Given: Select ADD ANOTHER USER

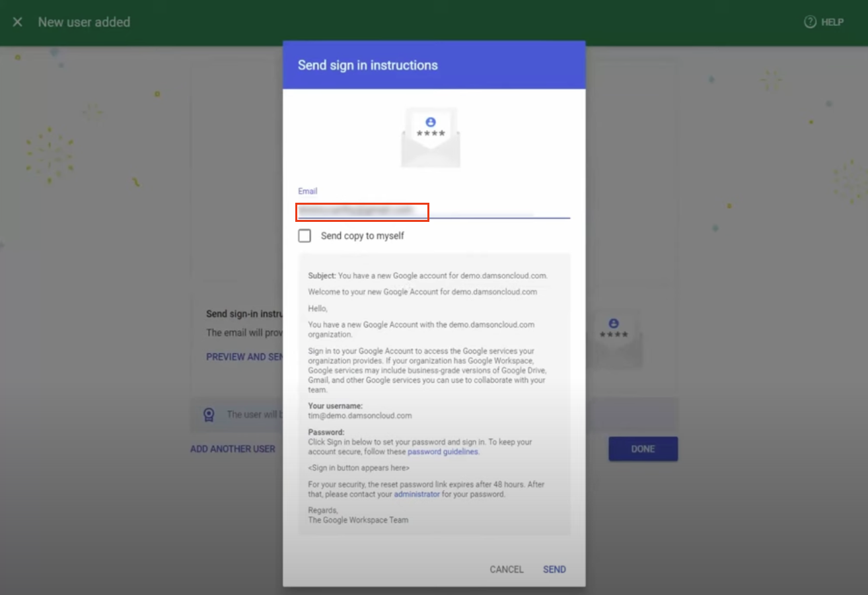Looking at the screenshot, I should 233,448.
